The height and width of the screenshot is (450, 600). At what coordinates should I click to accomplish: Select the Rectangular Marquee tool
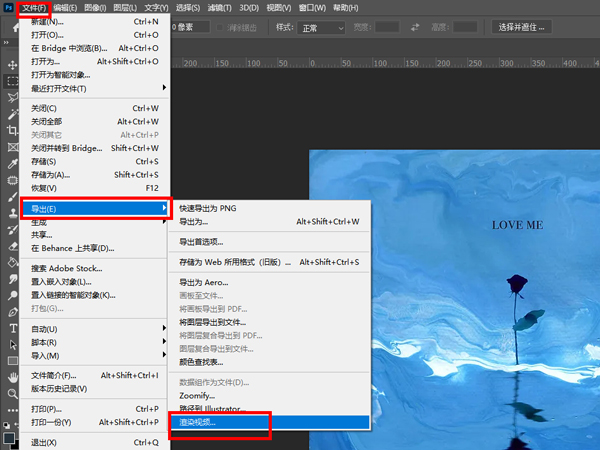12,80
